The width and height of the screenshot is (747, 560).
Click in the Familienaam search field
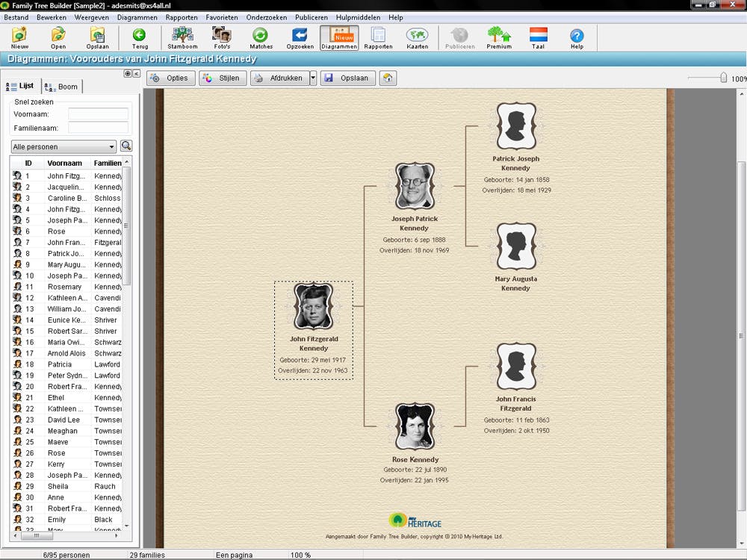98,128
